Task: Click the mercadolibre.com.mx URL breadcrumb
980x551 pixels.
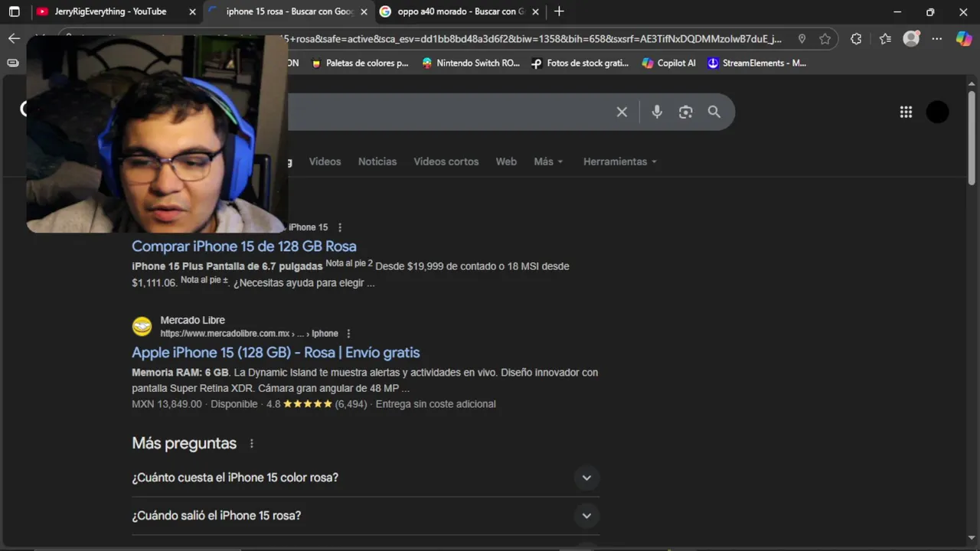Action: pos(250,334)
